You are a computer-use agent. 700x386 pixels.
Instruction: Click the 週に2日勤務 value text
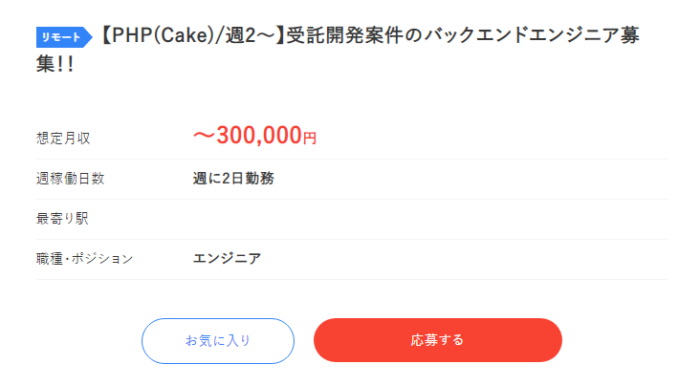point(233,178)
